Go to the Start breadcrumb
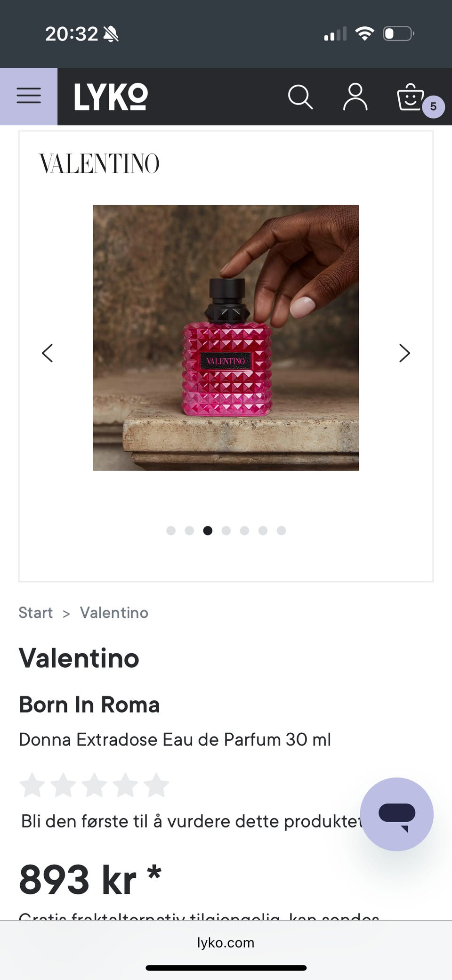 (36, 613)
